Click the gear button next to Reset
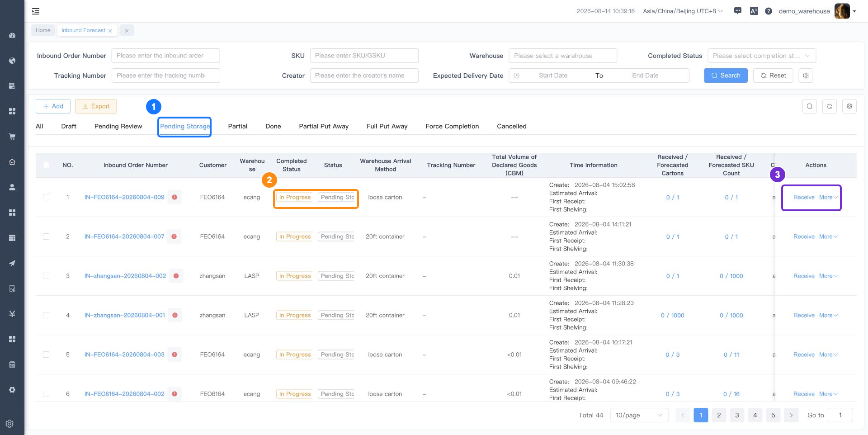Viewport: 868px width, 435px height. tap(806, 76)
